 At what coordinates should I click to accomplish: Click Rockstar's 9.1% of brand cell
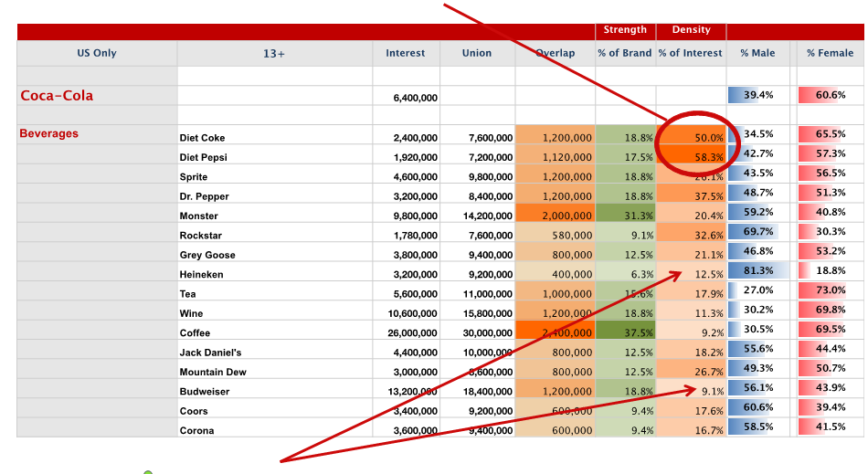point(626,232)
